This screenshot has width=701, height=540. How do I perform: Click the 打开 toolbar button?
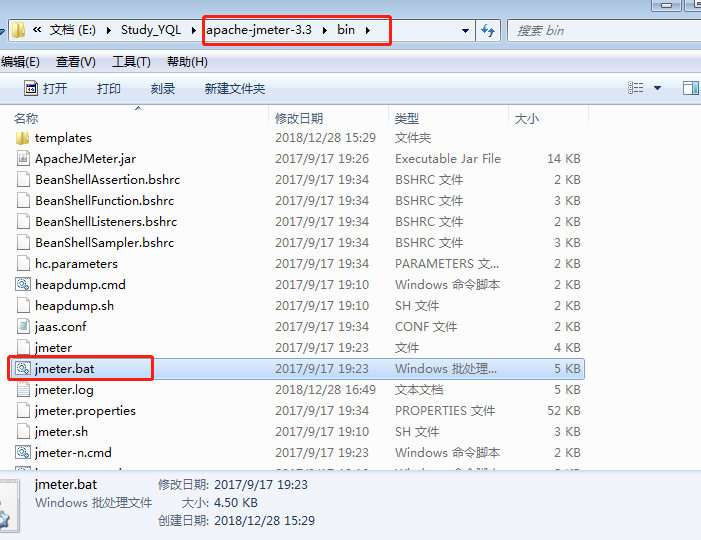(46, 89)
